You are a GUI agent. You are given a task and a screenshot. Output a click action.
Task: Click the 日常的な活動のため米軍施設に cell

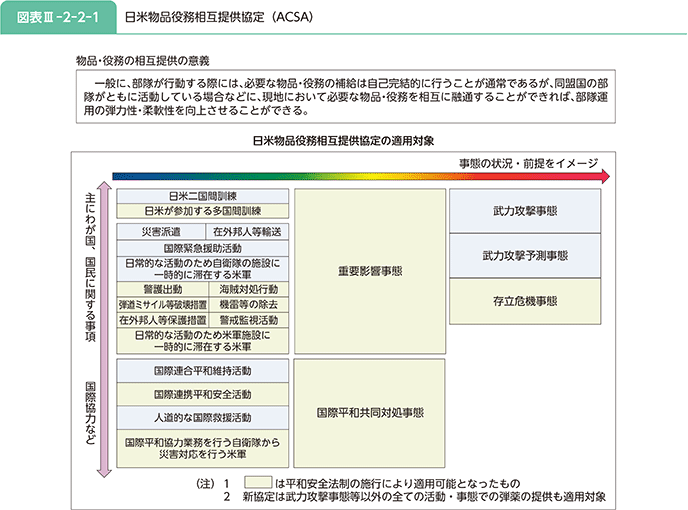click(x=203, y=341)
